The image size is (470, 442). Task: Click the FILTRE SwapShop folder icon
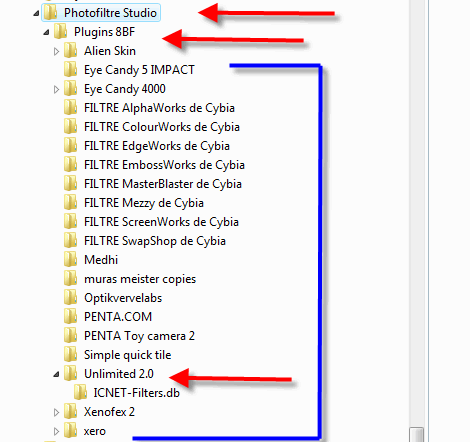pyautogui.click(x=71, y=241)
